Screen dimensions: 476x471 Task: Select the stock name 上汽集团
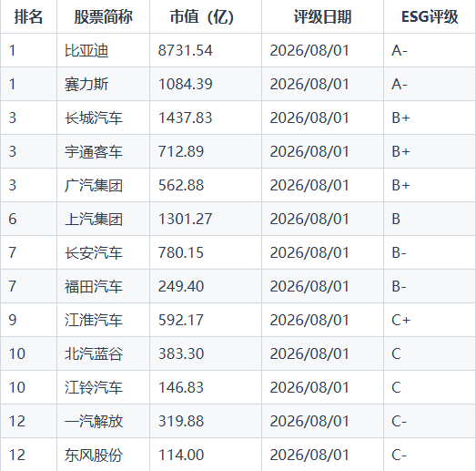pyautogui.click(x=94, y=219)
